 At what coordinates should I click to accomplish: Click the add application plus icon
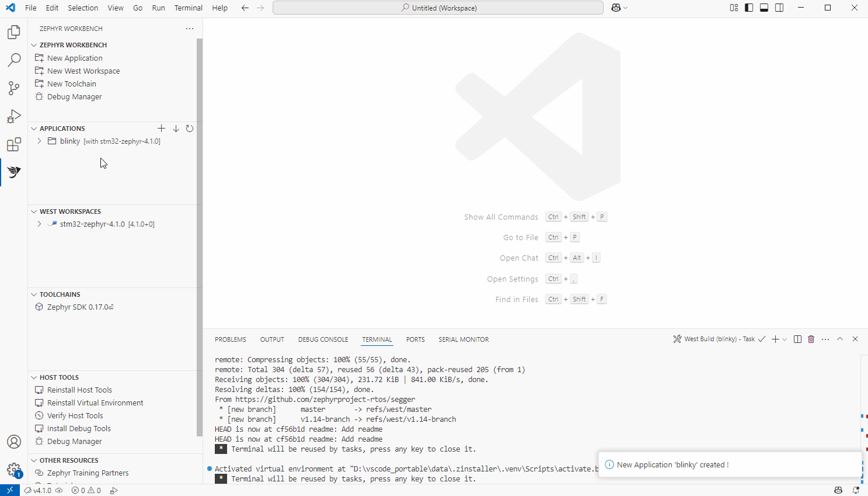pyautogui.click(x=162, y=129)
